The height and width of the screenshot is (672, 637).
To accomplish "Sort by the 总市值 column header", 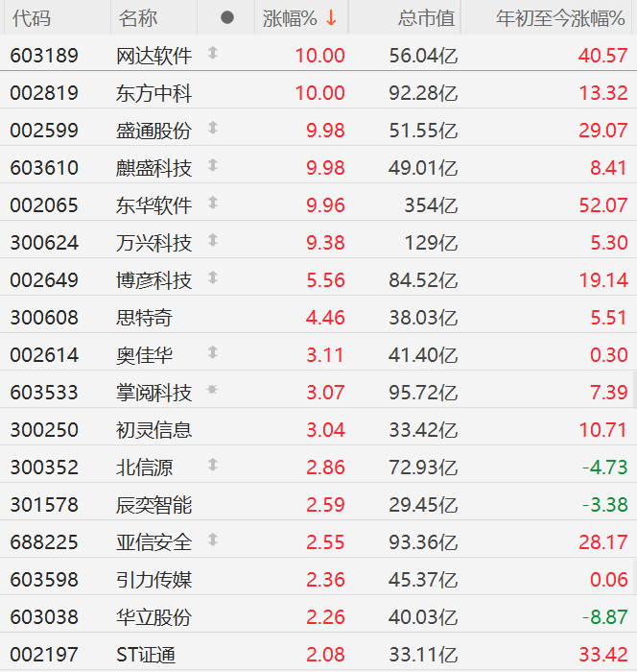I will coord(426,18).
